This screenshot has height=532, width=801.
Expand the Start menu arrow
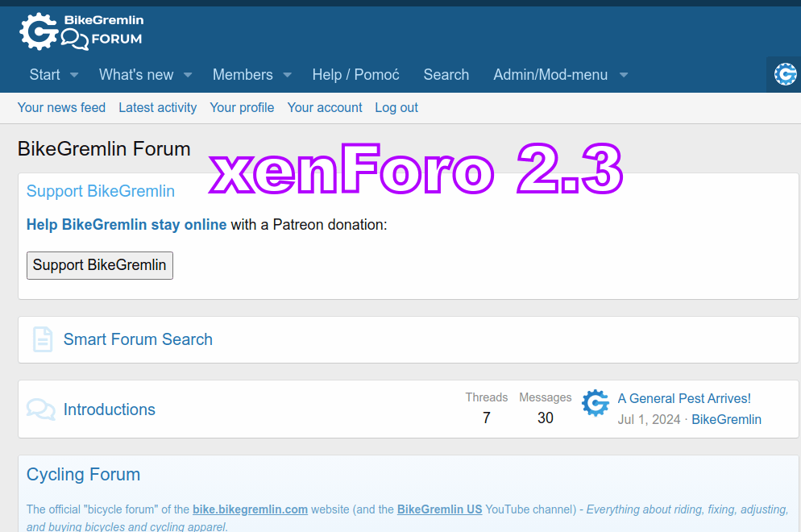pos(74,75)
